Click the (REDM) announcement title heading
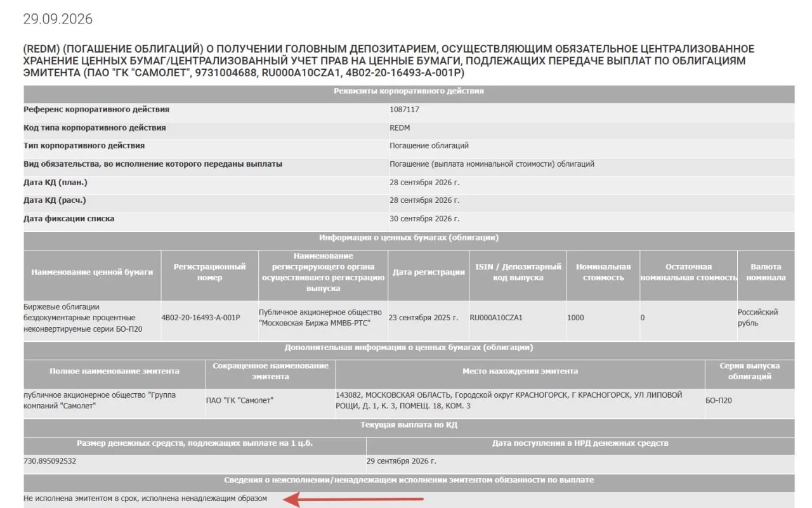Image resolution: width=812 pixels, height=508 pixels. (x=389, y=61)
